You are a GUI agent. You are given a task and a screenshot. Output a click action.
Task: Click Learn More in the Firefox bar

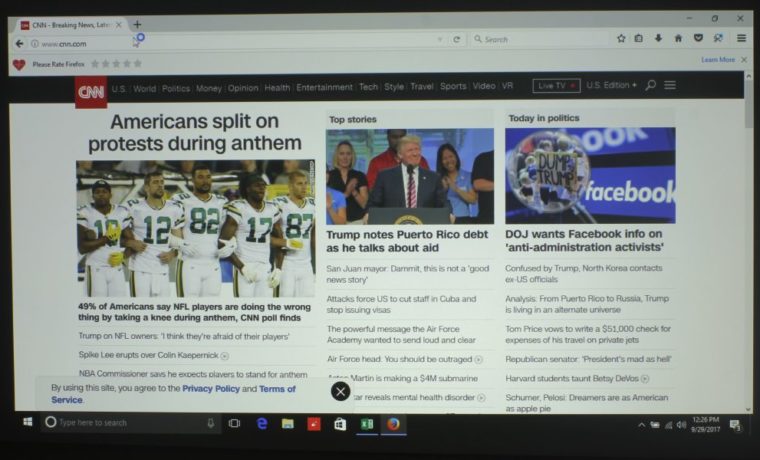pos(718,60)
